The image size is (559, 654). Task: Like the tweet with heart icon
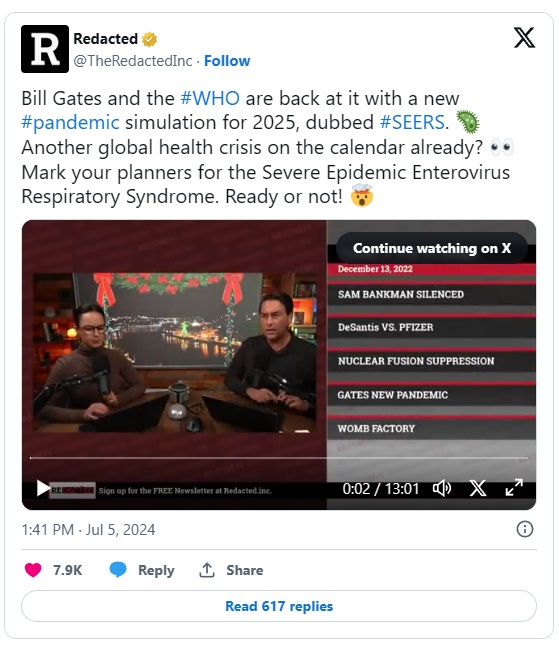[x=33, y=570]
